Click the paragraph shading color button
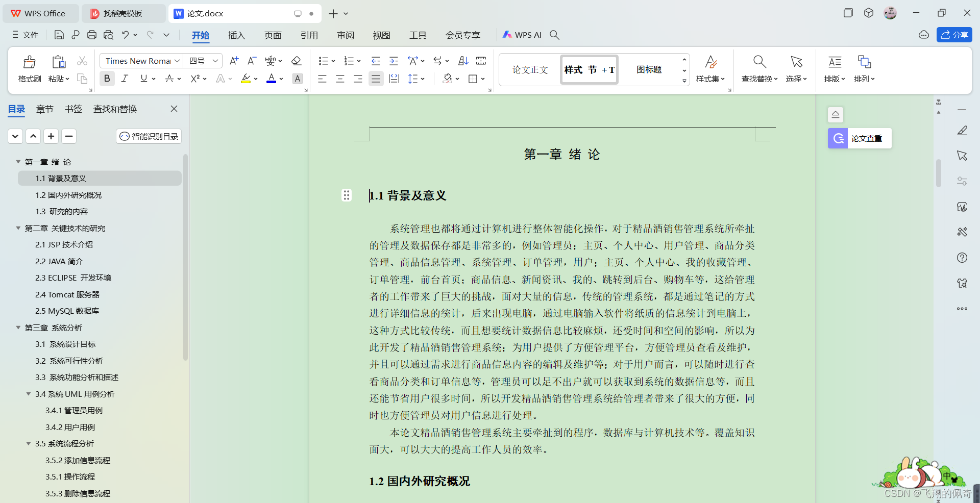 pos(448,79)
